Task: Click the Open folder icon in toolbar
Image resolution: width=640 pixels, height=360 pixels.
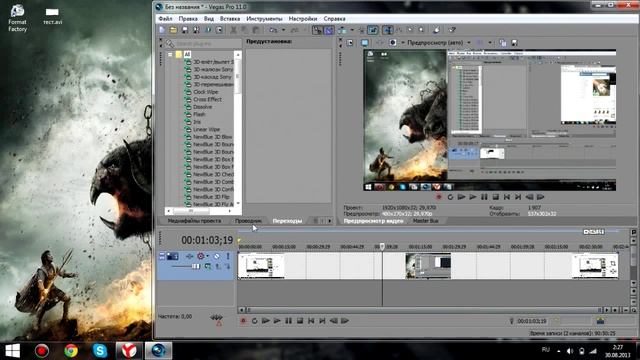Action: click(173, 30)
